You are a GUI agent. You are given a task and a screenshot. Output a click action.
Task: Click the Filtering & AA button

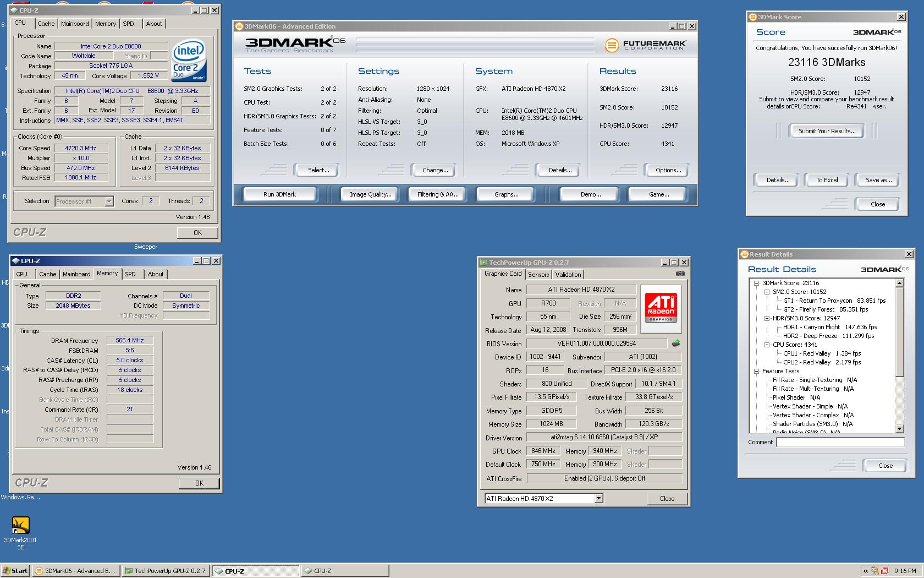coord(438,194)
